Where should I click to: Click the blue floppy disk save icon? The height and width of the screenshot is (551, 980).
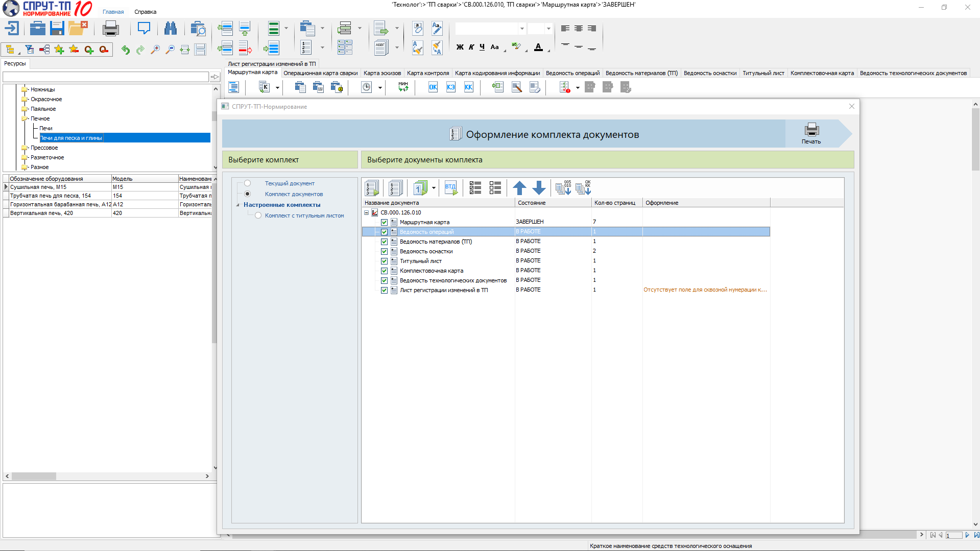(x=57, y=29)
